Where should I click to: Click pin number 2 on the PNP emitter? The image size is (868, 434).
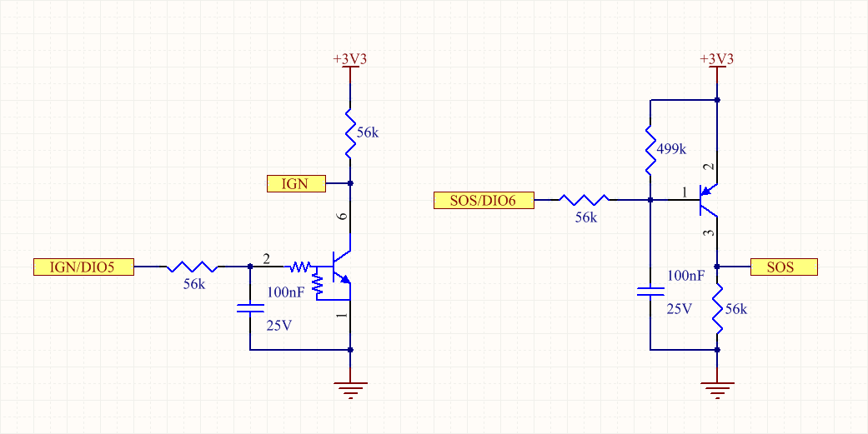pos(710,167)
